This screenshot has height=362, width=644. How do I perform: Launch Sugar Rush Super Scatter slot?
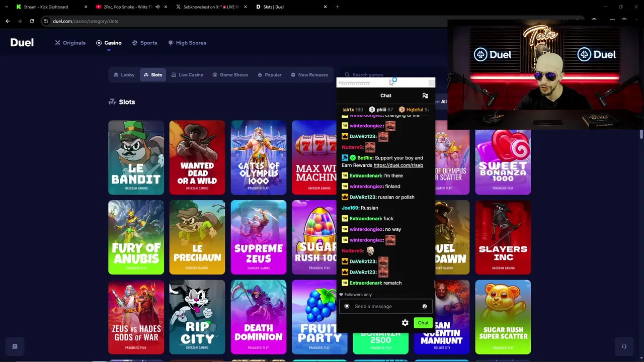503,317
